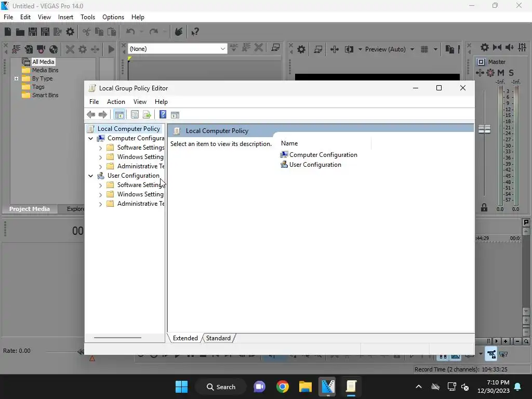This screenshot has width=532, height=399.
Task: Open File menu in Group Policy Editor
Action: [x=94, y=102]
